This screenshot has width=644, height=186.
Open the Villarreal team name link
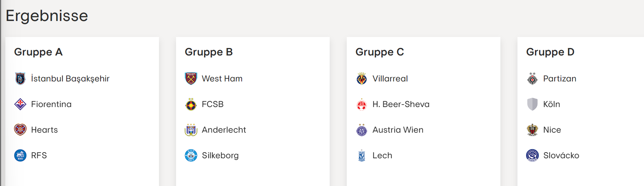click(x=390, y=79)
